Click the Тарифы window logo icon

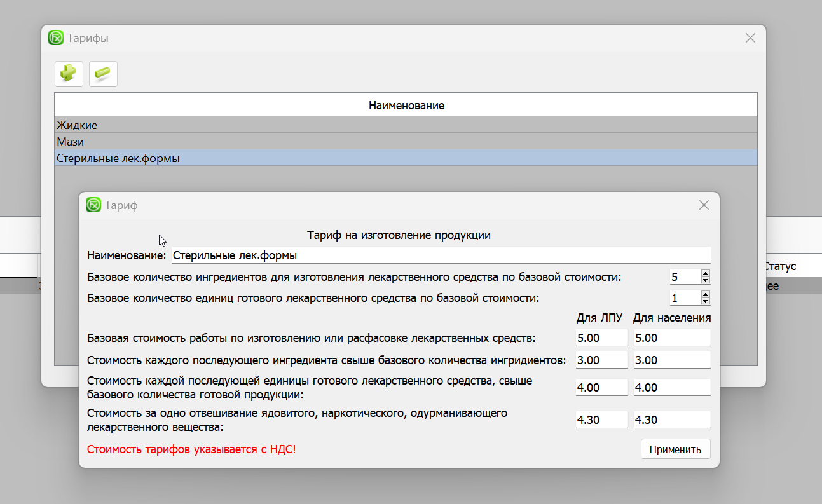(x=56, y=37)
